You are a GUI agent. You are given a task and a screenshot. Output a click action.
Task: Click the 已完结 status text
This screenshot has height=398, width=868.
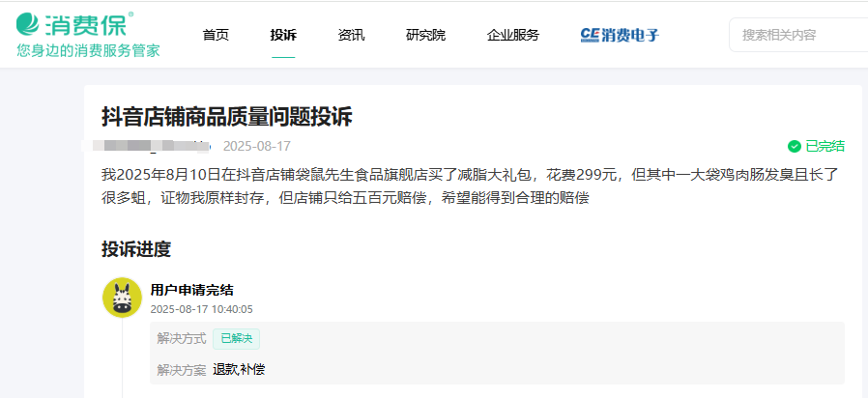tap(825, 146)
